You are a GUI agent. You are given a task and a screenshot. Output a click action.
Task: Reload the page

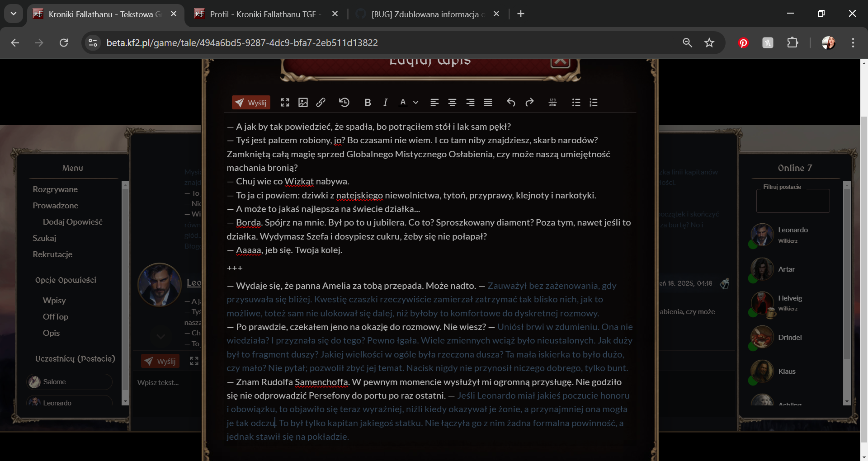(x=64, y=43)
